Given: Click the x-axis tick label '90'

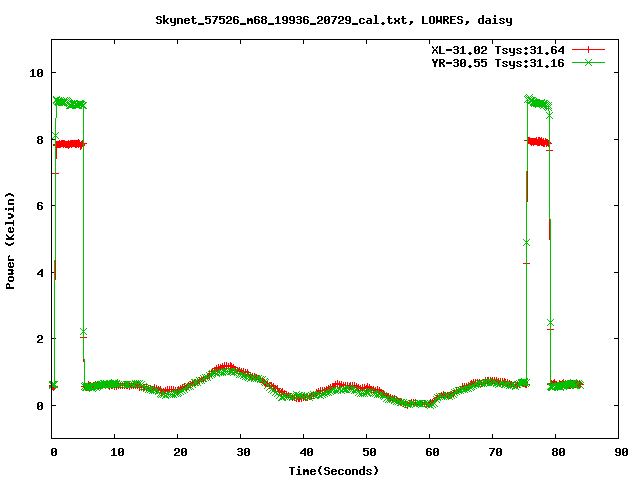Looking at the screenshot, I should 621,452.
